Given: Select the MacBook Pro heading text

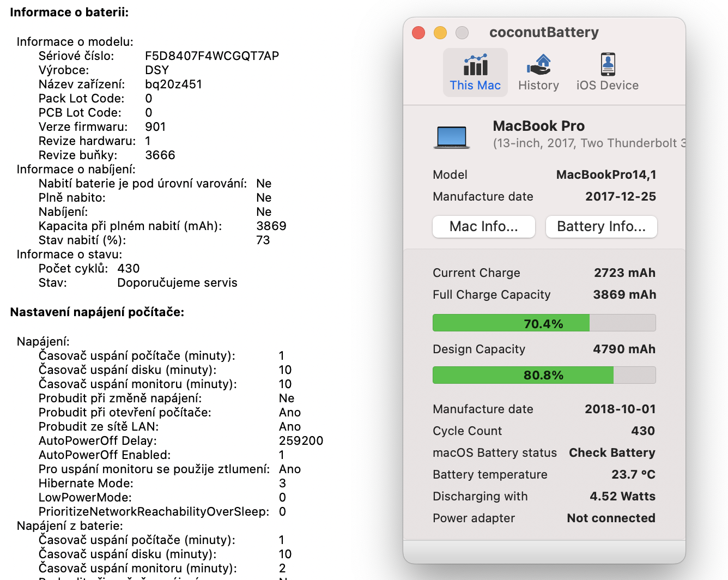Looking at the screenshot, I should point(539,126).
